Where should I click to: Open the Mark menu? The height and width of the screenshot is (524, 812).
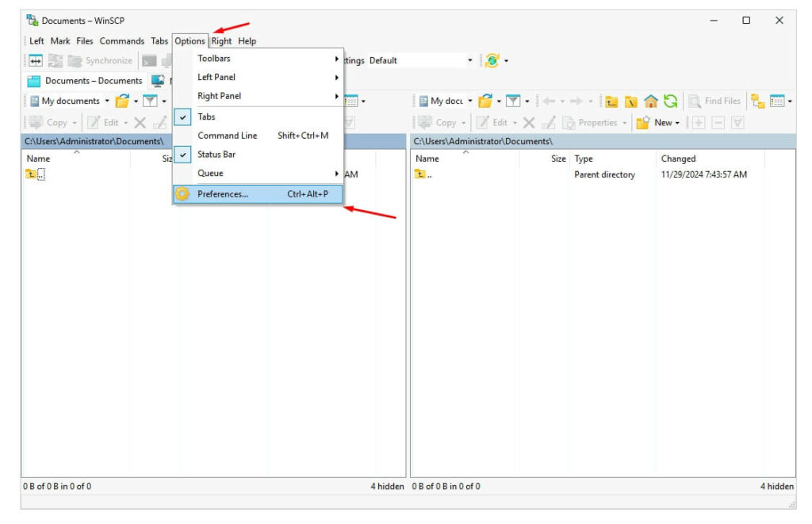click(60, 41)
